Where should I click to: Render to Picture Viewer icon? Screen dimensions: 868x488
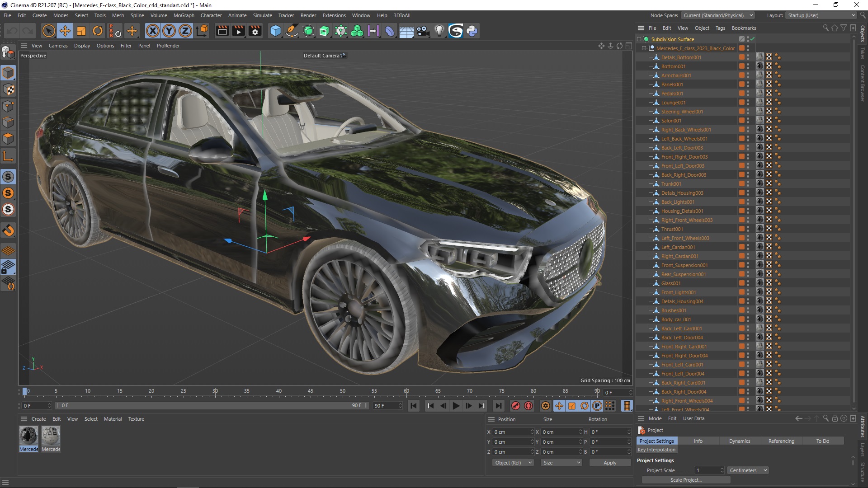[x=238, y=31]
